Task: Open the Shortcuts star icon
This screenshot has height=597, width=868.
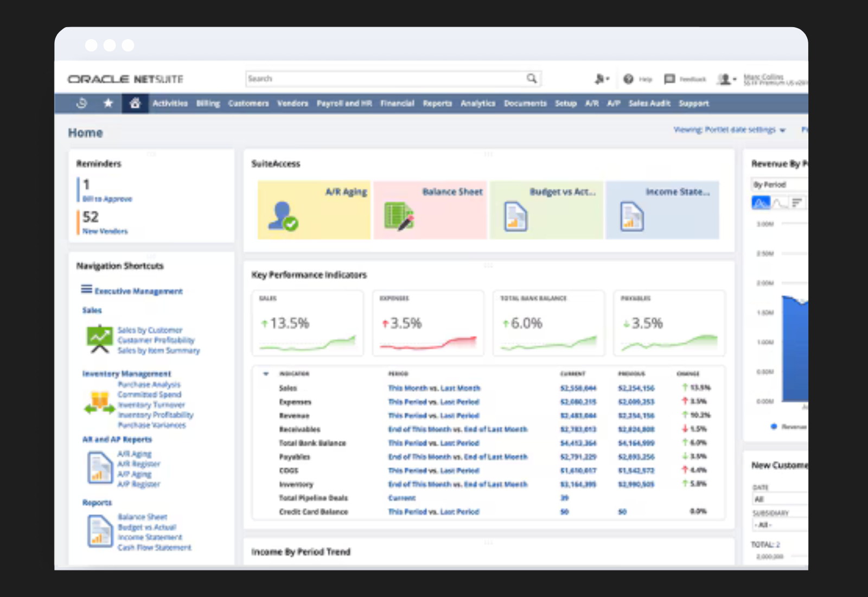Action: (108, 103)
